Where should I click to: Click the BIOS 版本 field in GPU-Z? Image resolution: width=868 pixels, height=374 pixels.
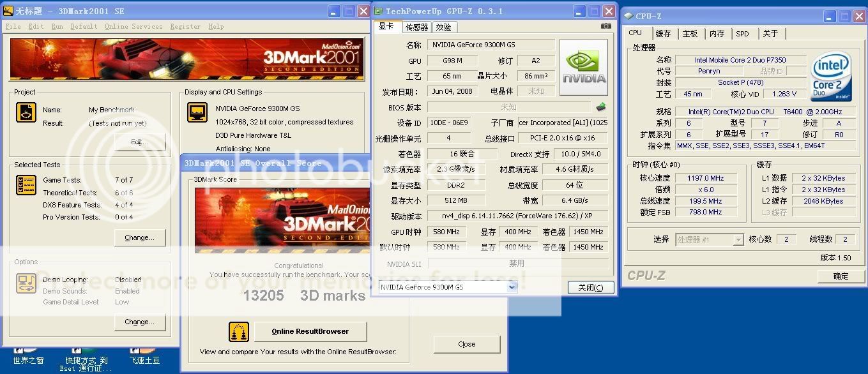(509, 107)
